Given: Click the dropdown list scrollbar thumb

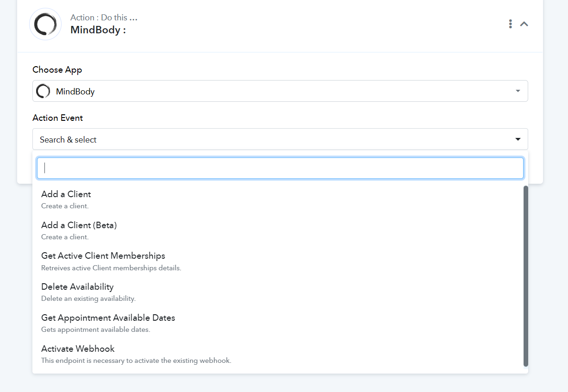Looking at the screenshot, I should click(x=525, y=276).
